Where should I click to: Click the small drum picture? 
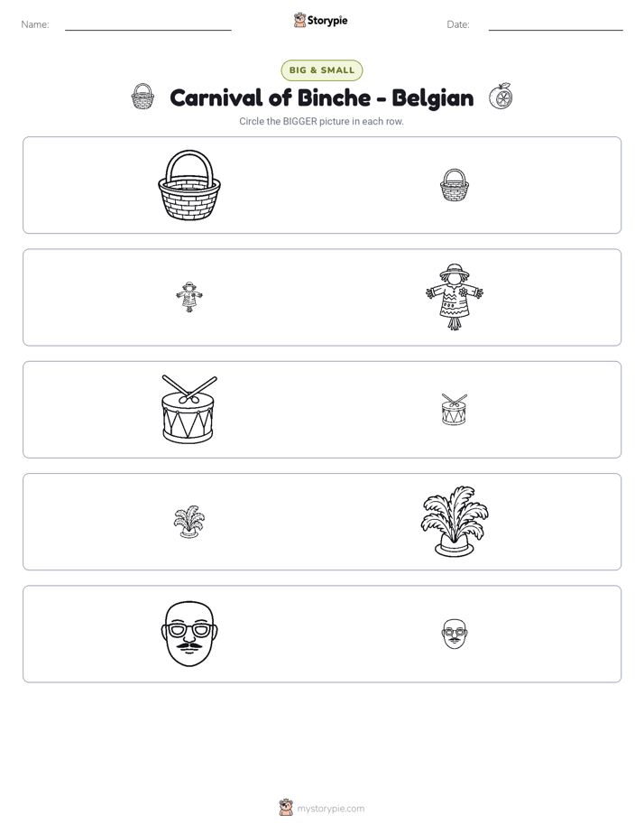(x=455, y=409)
